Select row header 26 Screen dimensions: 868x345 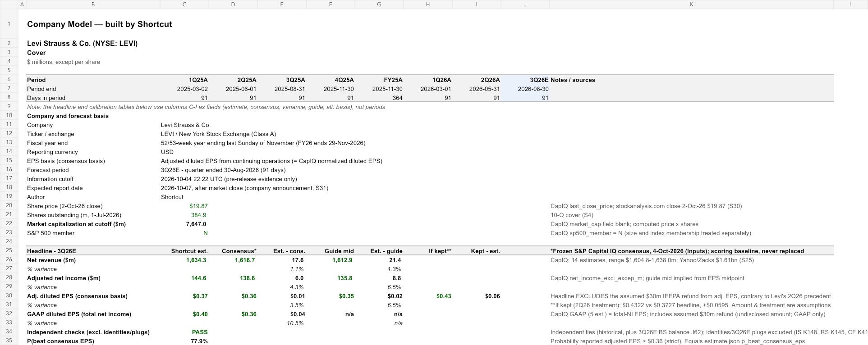(9, 260)
